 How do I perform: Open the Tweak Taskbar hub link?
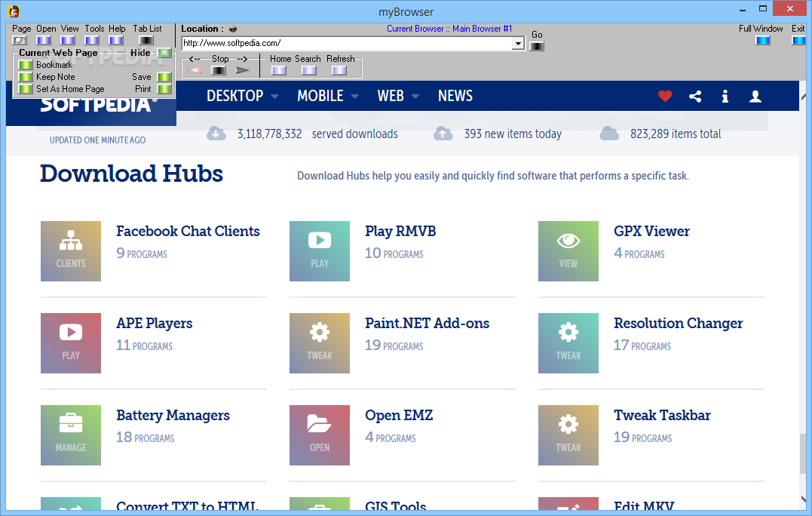tap(662, 416)
